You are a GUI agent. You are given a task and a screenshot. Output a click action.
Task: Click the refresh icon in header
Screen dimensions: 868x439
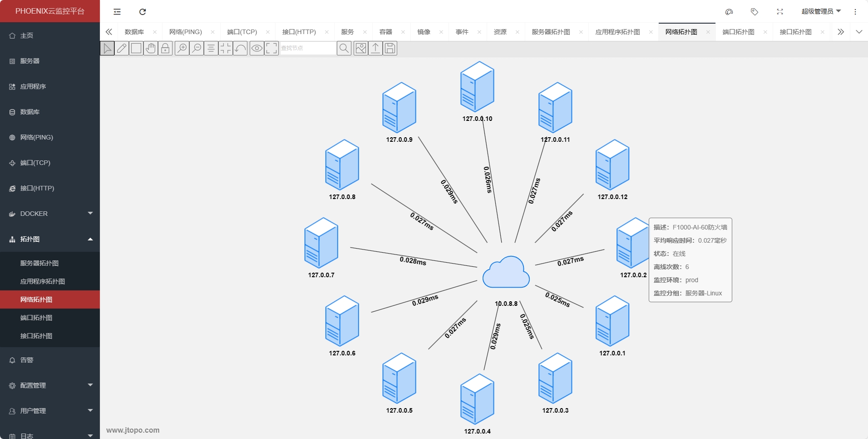pyautogui.click(x=143, y=12)
